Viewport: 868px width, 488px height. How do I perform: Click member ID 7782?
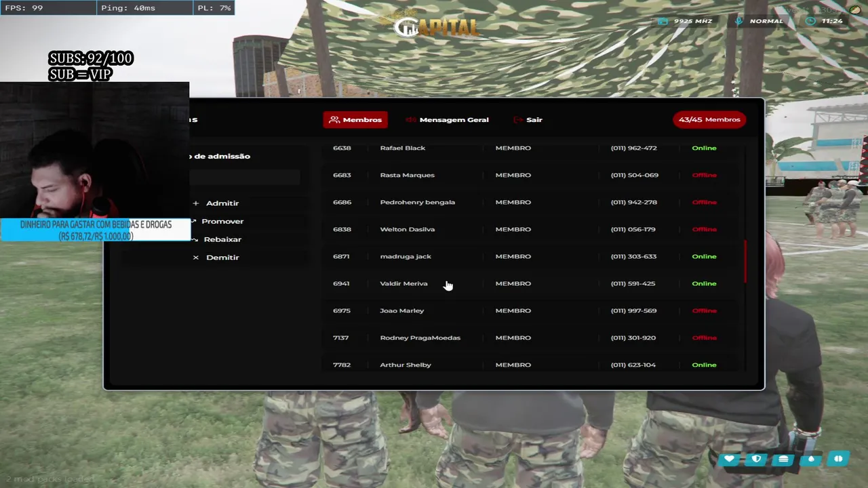[x=342, y=365]
